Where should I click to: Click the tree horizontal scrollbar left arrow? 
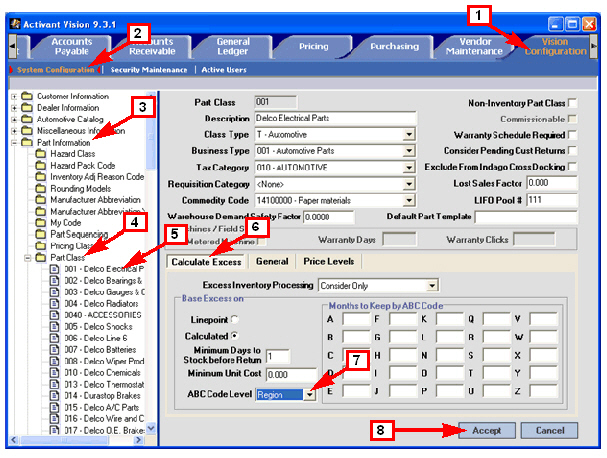tap(14, 440)
